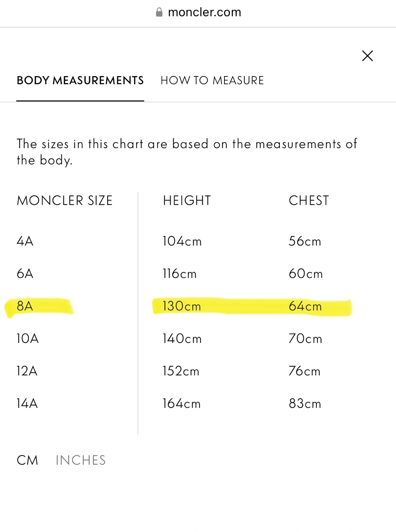Switch units to INCHES
396x532 pixels.
click(x=81, y=460)
